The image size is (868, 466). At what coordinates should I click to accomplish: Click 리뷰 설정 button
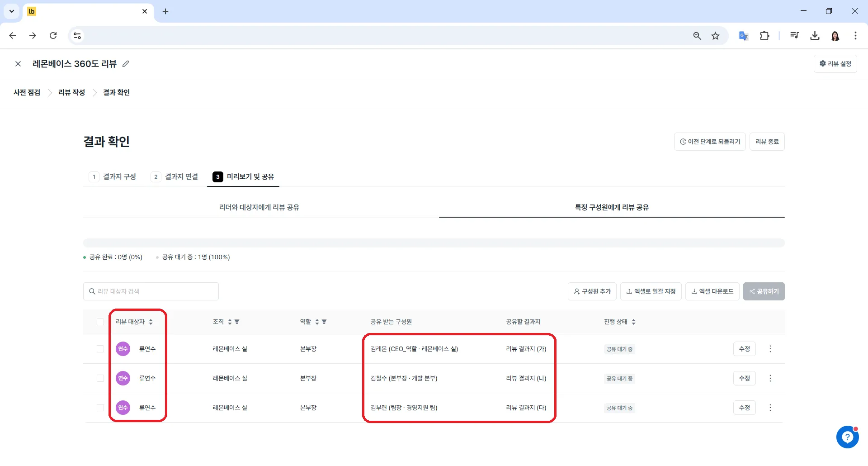(835, 64)
